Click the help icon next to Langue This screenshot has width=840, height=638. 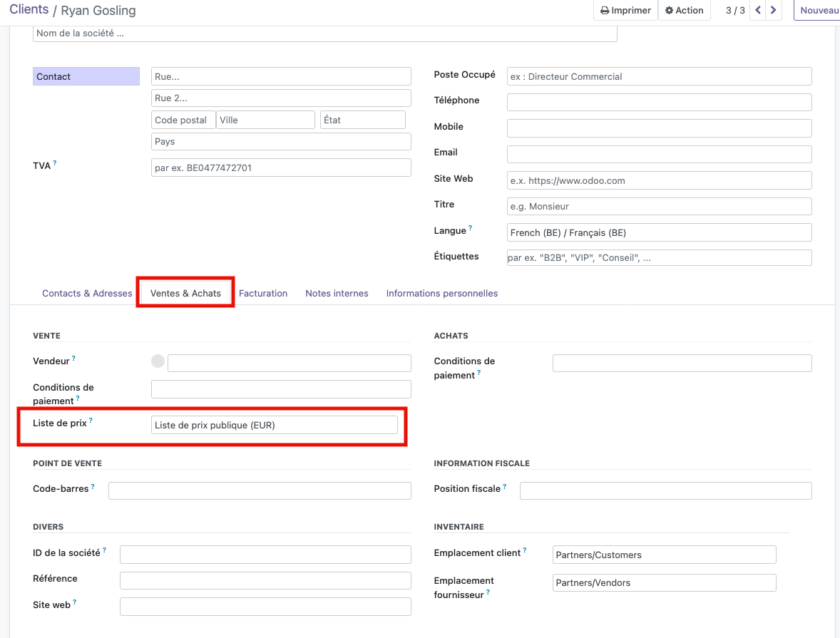click(x=471, y=228)
